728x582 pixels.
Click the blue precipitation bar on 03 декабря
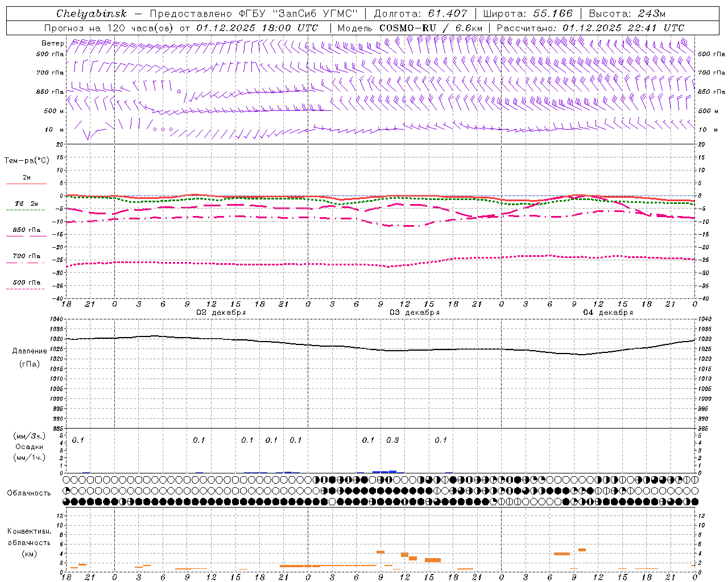[384, 472]
